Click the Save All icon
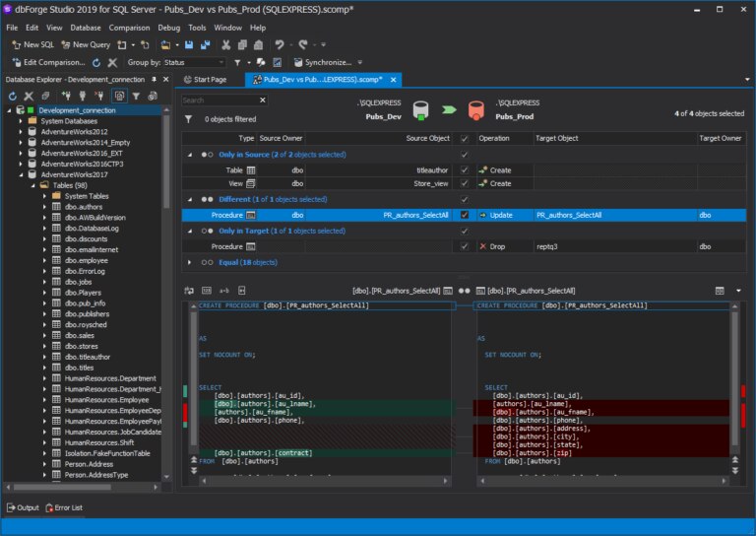Screen dimensions: 756x536 click(x=206, y=45)
